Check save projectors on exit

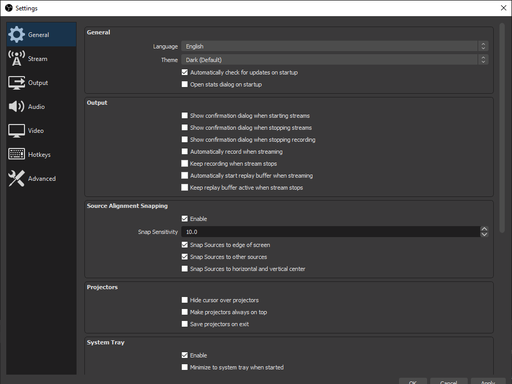(185, 324)
